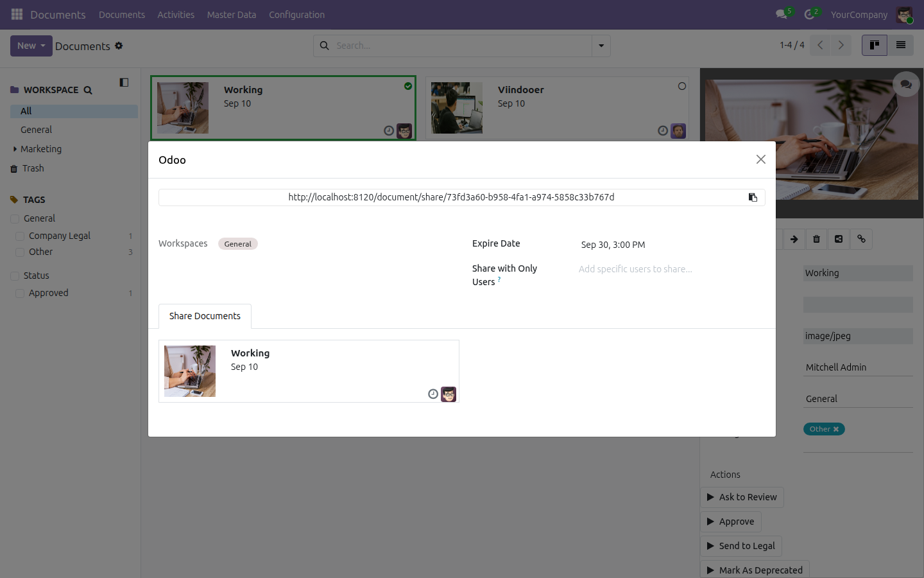Collapse the left sidebar panel
This screenshot has height=578, width=924.
(x=124, y=82)
